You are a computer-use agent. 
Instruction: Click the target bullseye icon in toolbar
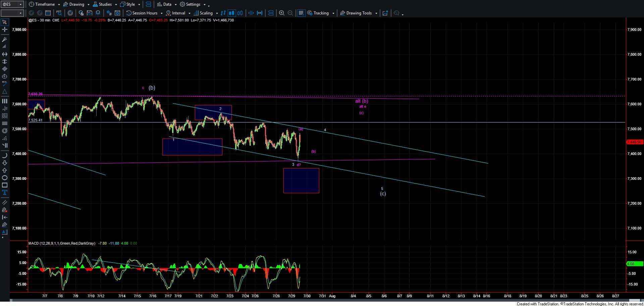tap(70, 13)
